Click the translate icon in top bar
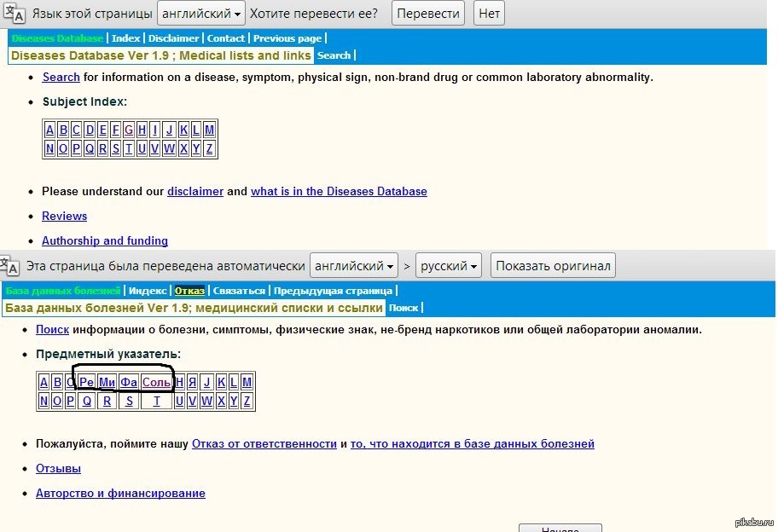Screen dimensions: 778x532 point(13,13)
